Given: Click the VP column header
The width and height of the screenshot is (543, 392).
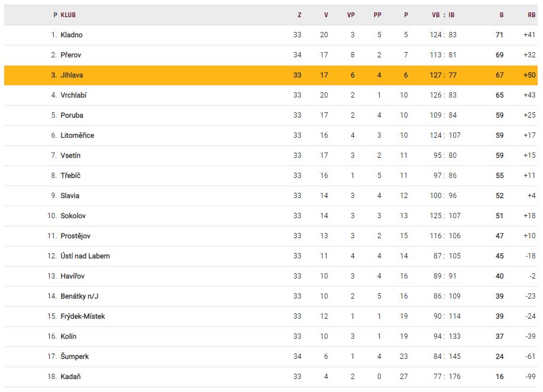Looking at the screenshot, I should (x=351, y=15).
